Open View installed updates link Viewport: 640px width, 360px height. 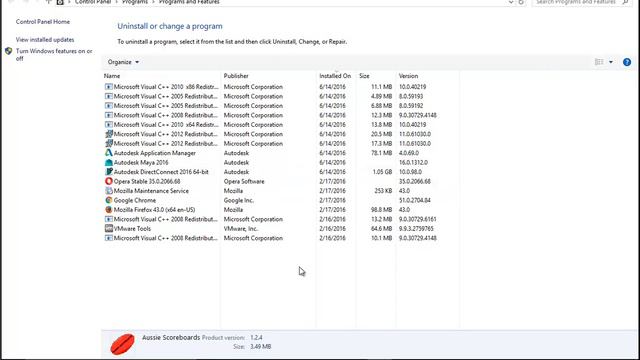tap(45, 40)
